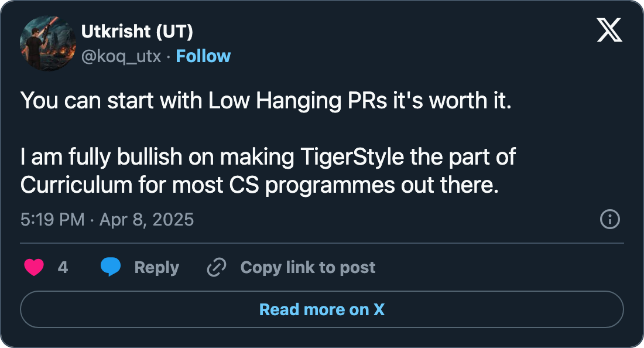Viewport: 644px width, 348px height.
Task: Click the X logo in the corner
Action: click(609, 30)
